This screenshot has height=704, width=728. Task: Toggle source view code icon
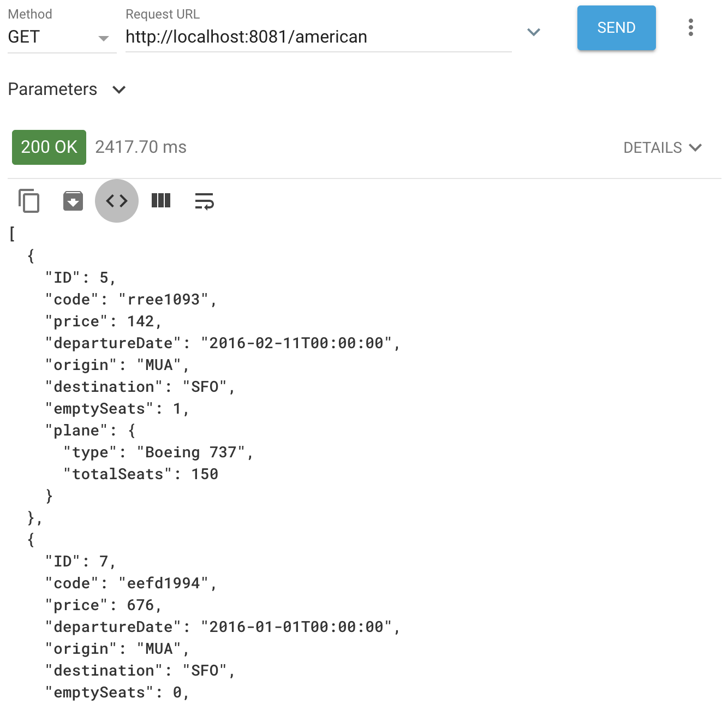pos(117,201)
